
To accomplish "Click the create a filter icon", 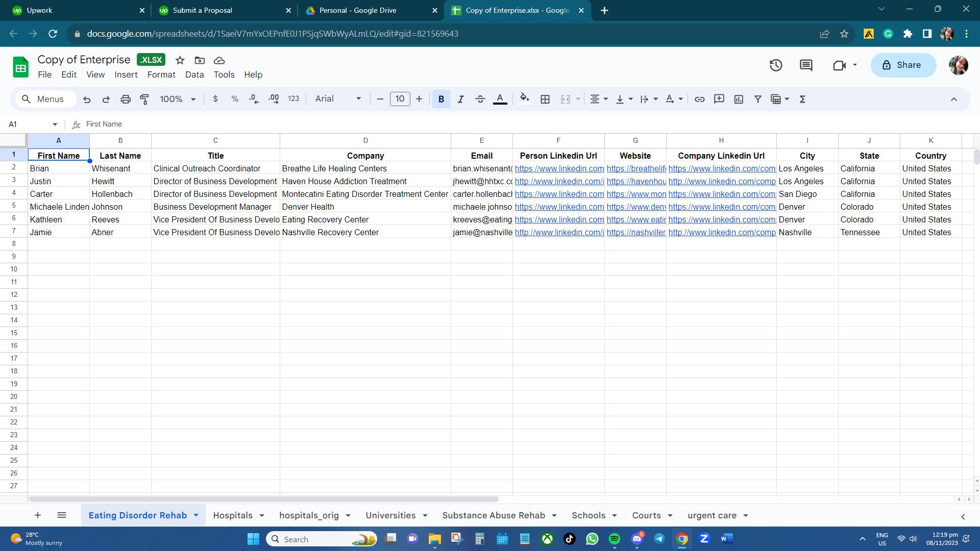I will pos(758,99).
